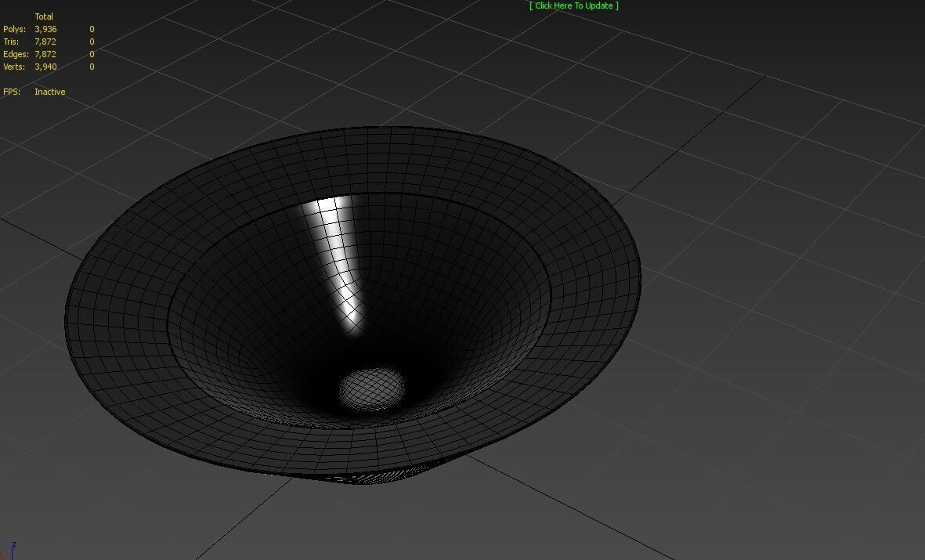Image resolution: width=925 pixels, height=560 pixels.
Task: Select the '0' selection count in Verts row
Action: tap(92, 67)
